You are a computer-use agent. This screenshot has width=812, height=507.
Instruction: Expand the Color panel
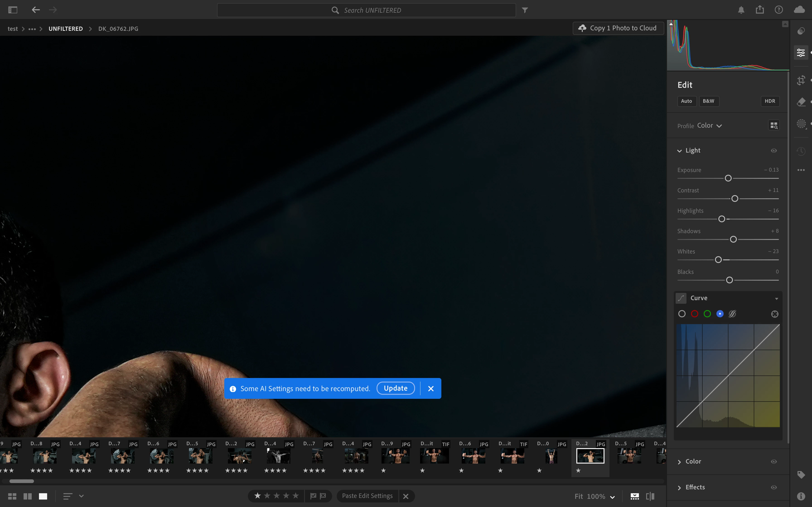[x=693, y=462]
